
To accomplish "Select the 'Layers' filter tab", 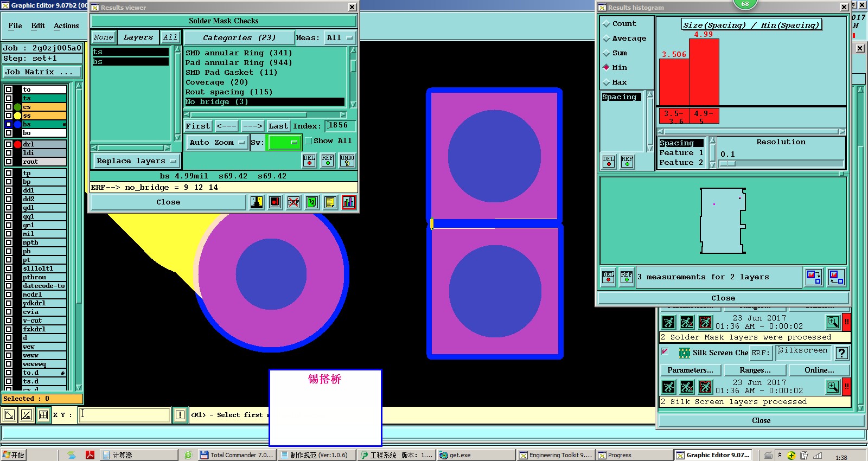I will 138,37.
